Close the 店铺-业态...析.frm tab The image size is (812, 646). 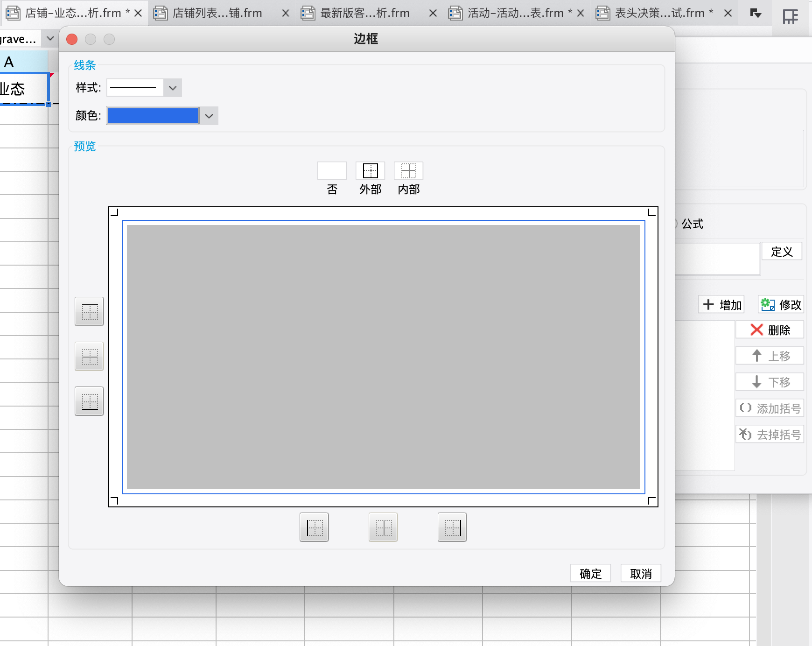tap(138, 13)
